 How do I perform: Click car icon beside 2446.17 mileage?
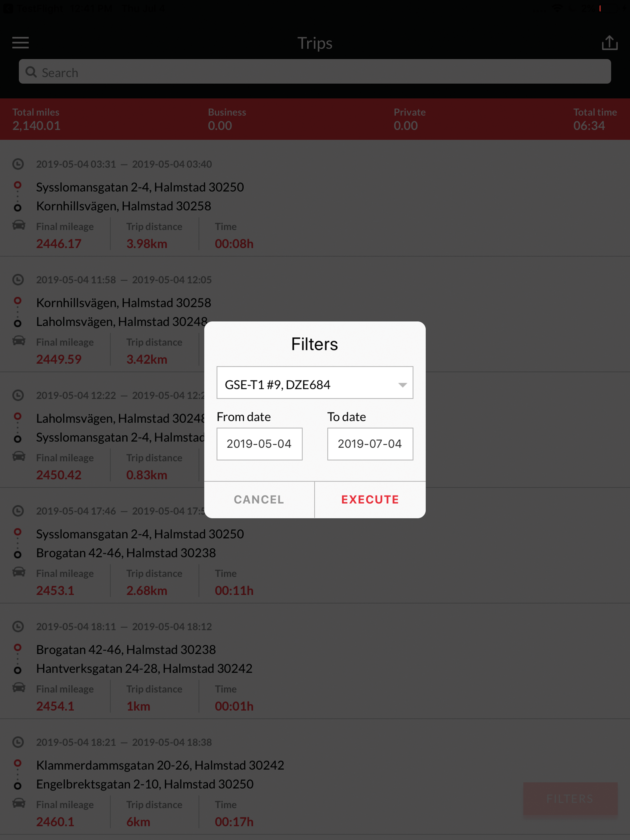pos(19,225)
